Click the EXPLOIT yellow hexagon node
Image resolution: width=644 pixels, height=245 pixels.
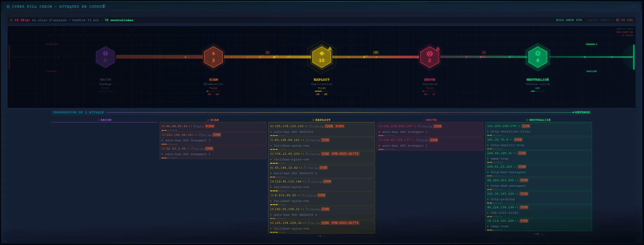pyautogui.click(x=322, y=57)
